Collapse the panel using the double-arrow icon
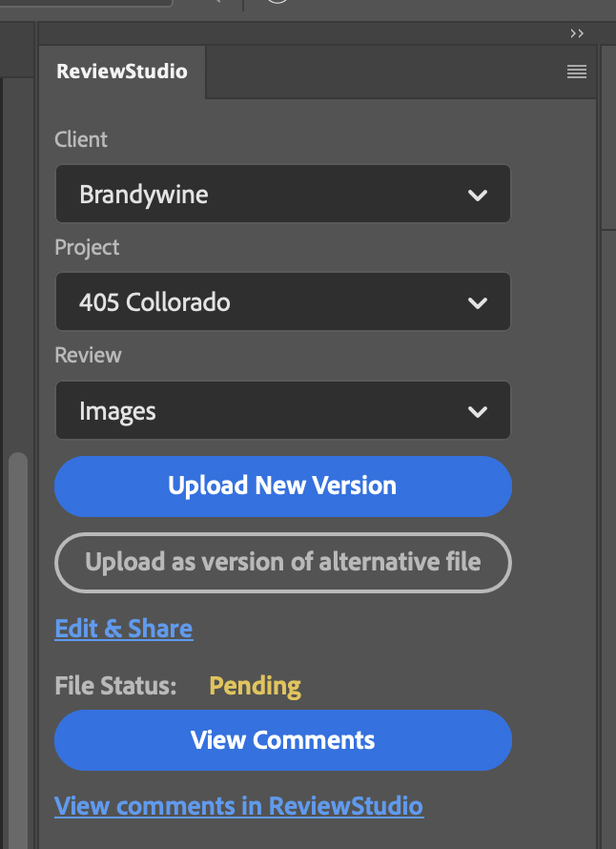 [x=577, y=33]
